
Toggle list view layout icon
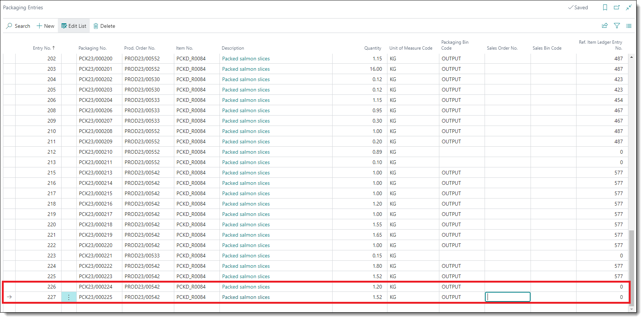pos(629,26)
